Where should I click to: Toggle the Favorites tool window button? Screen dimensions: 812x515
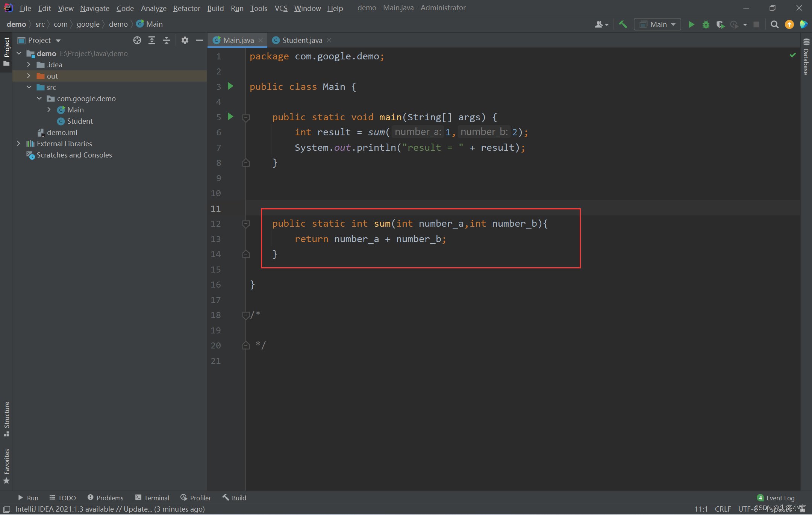(6, 466)
